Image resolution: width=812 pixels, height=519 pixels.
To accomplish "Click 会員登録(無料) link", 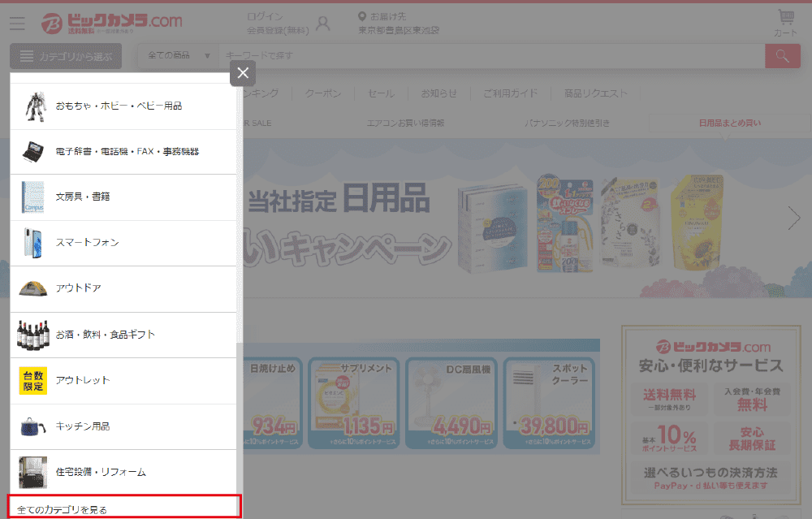I will click(278, 31).
